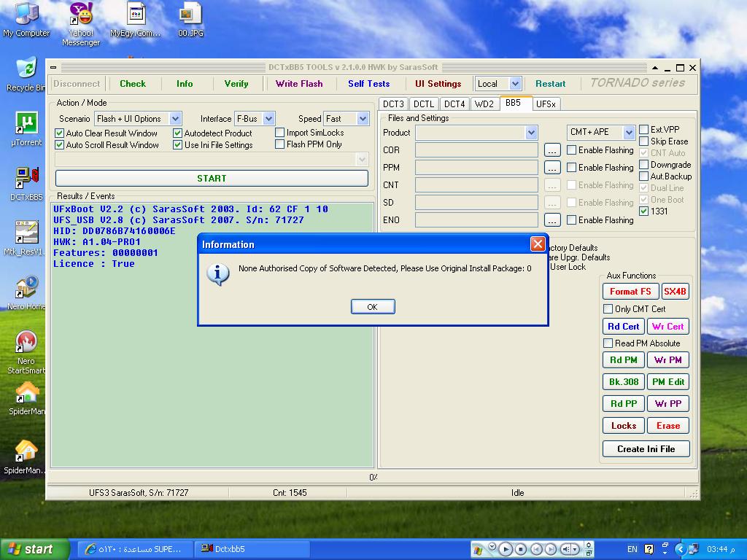Click into the PPM file path field
The width and height of the screenshot is (747, 560).
[476, 168]
